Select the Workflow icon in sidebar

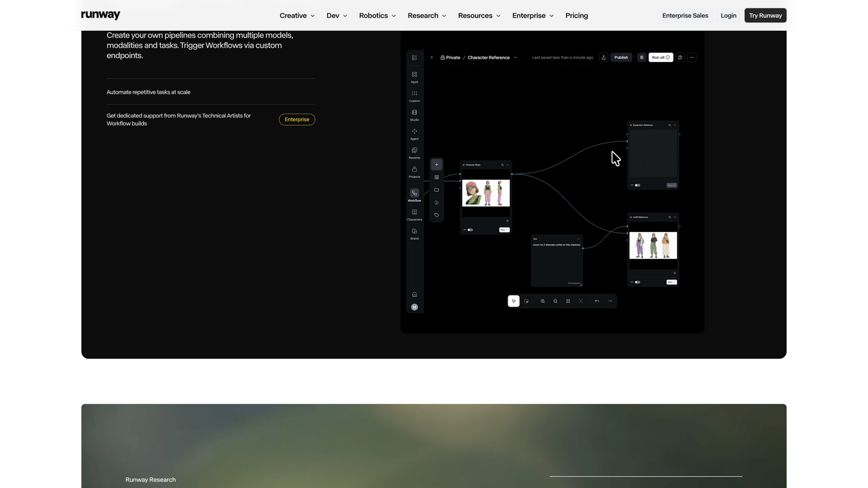414,193
